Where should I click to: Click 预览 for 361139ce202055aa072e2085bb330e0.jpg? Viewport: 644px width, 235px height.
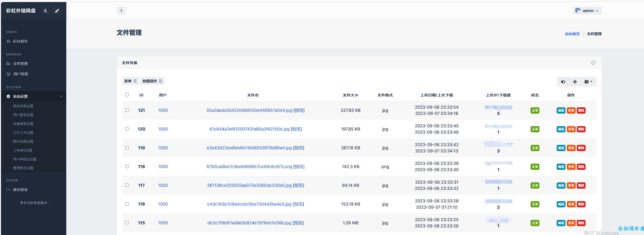(299, 185)
